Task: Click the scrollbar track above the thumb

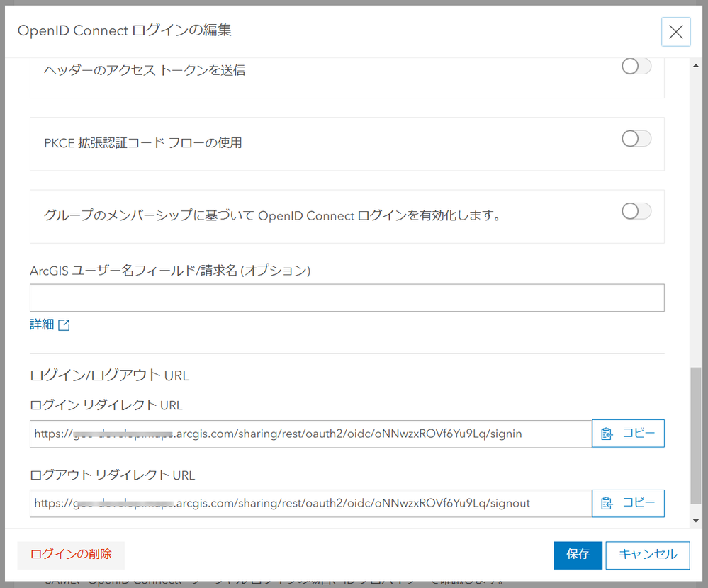Action: pos(696,213)
